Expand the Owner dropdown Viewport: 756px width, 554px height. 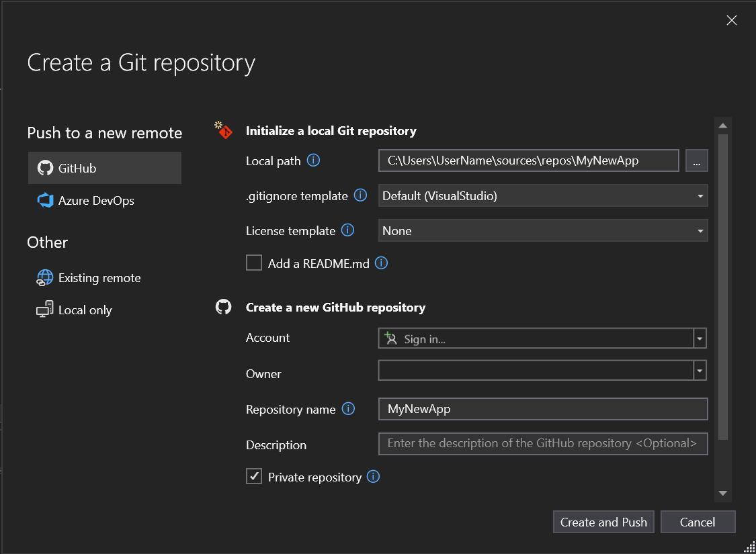pyautogui.click(x=699, y=370)
